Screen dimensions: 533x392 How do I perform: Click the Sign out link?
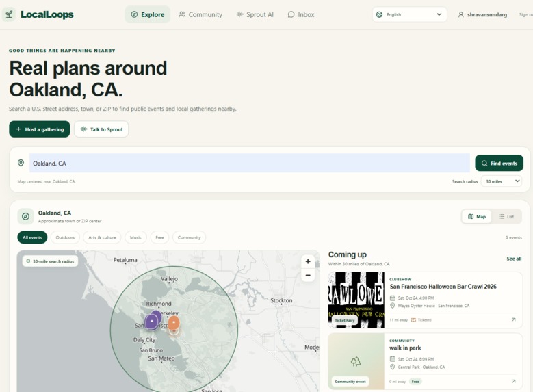click(526, 14)
